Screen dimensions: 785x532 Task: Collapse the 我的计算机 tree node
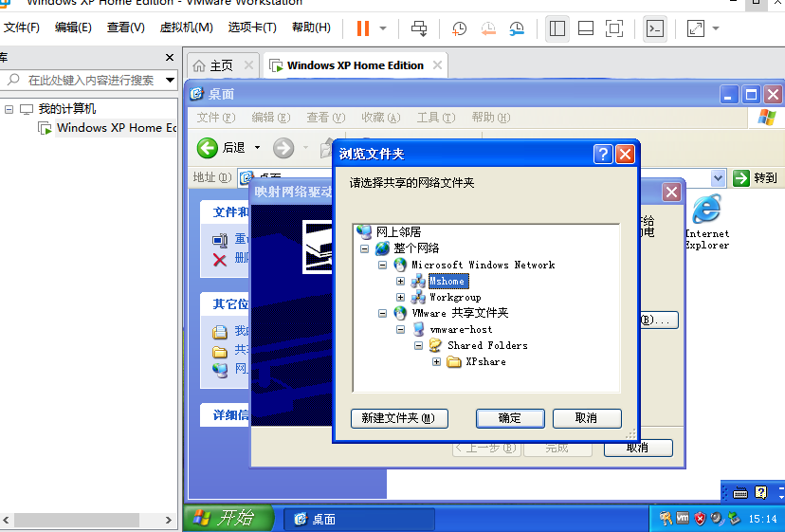[9, 109]
